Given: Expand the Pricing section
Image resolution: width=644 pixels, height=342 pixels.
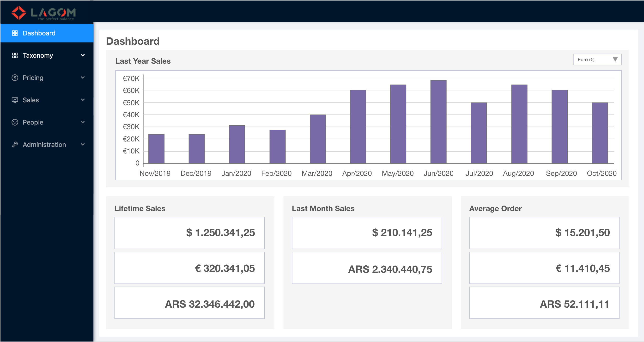Looking at the screenshot, I should click(x=83, y=78).
